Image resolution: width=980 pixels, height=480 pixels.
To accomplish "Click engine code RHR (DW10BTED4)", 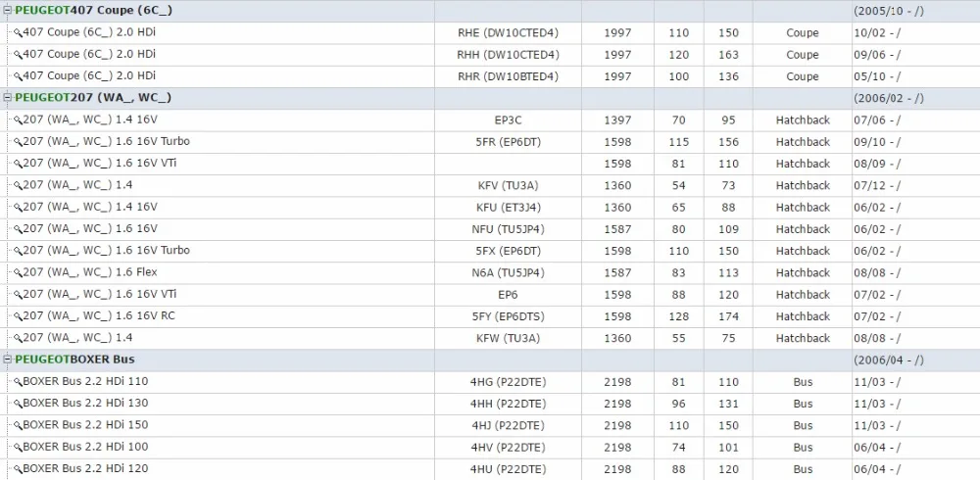I will [x=508, y=76].
